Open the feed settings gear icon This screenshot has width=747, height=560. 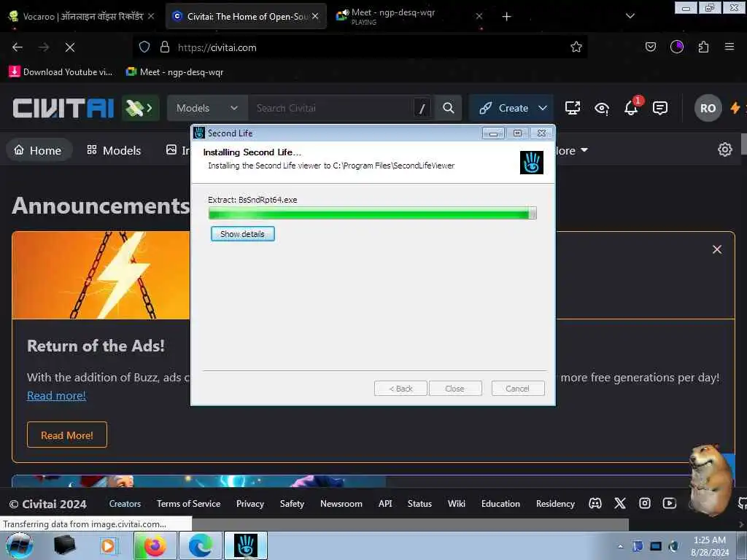point(724,149)
